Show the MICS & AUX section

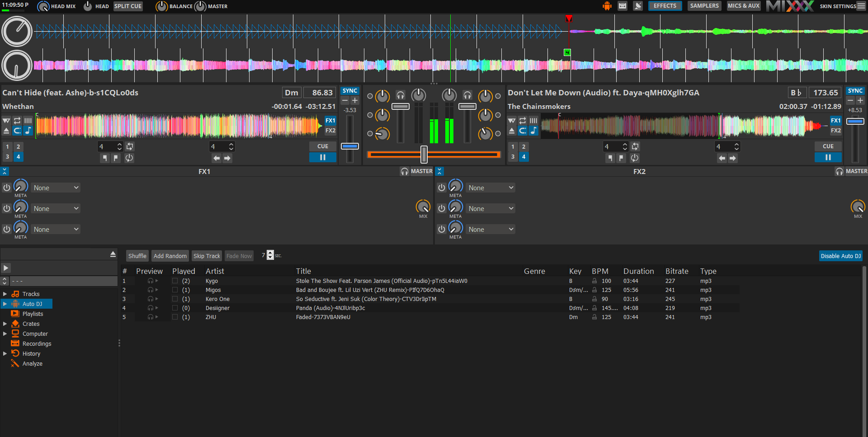[x=744, y=6]
